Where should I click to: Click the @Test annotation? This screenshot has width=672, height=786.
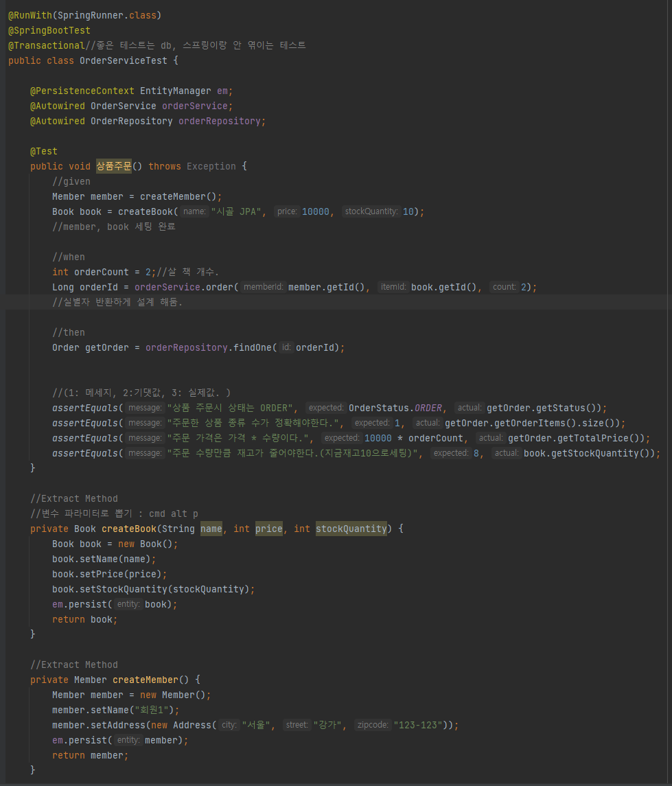coord(44,152)
